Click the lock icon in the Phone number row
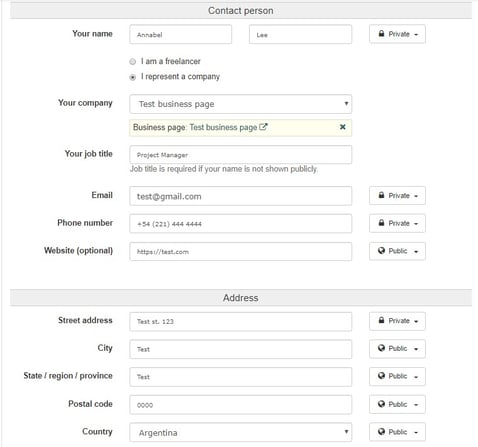This screenshot has height=447, width=478. [x=381, y=223]
